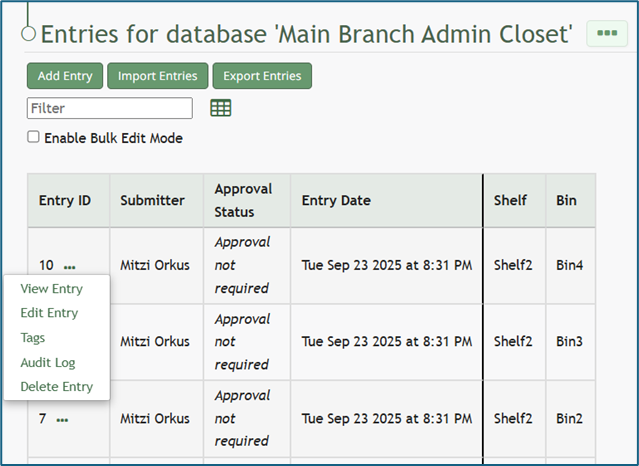Image resolution: width=639 pixels, height=466 pixels.
Task: Choose Delete Entry in the entry menu
Action: (56, 387)
